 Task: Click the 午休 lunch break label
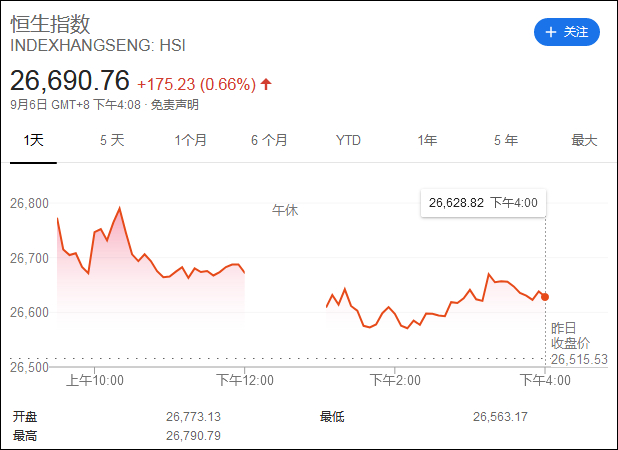point(285,211)
